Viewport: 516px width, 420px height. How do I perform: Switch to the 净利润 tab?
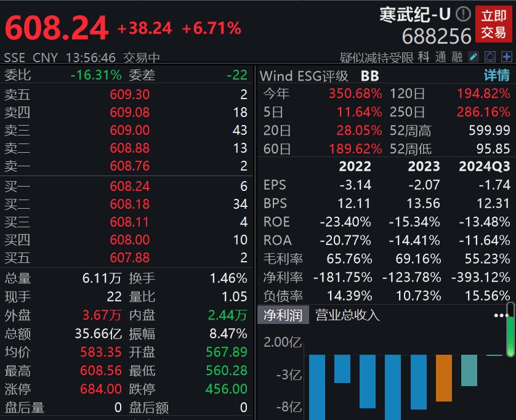[283, 315]
